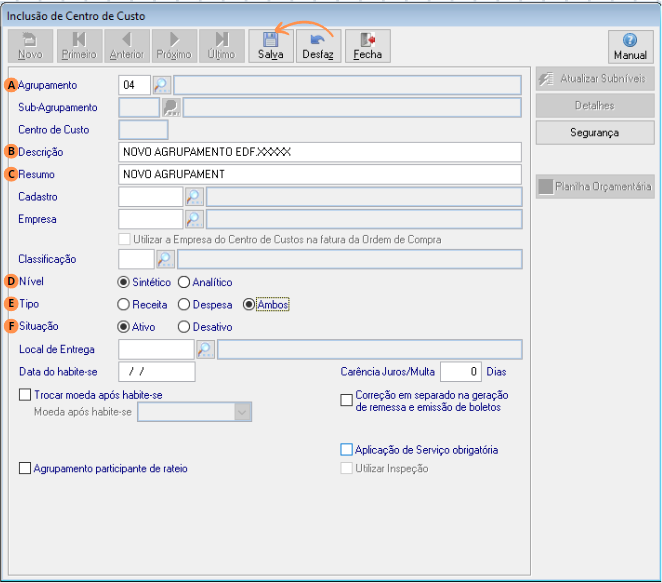Open Cadastro lookup magnifier
The image size is (662, 583).
194,197
